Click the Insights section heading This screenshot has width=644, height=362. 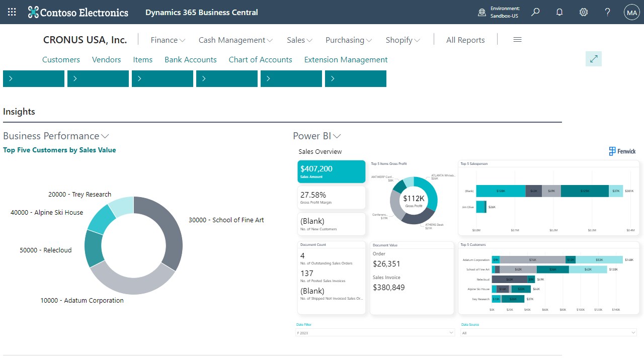(x=19, y=112)
